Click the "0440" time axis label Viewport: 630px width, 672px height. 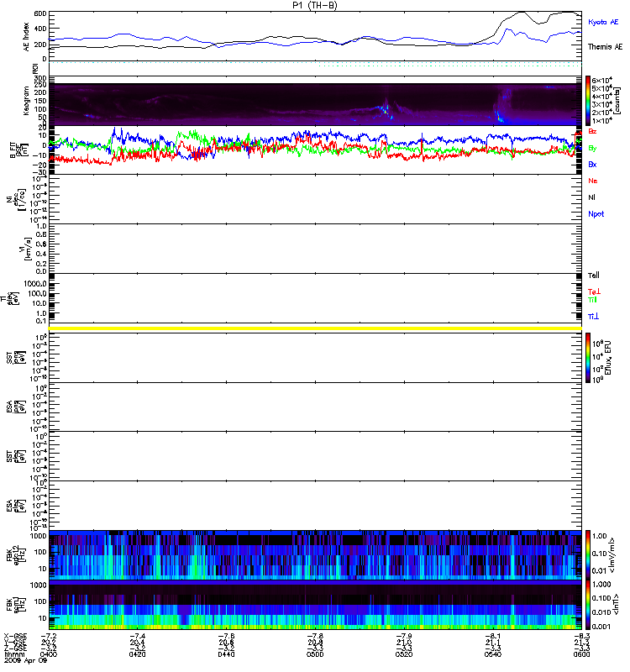click(x=226, y=654)
